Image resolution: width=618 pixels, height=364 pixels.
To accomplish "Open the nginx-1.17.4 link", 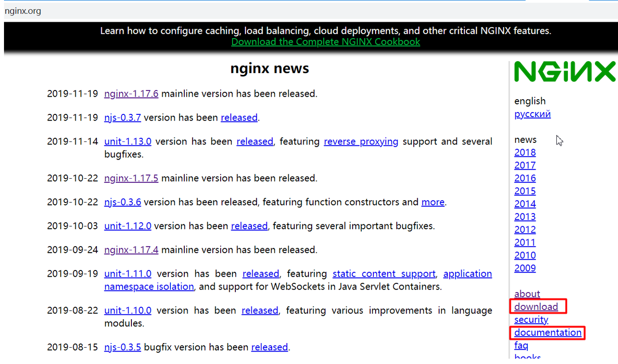I will coord(131,250).
